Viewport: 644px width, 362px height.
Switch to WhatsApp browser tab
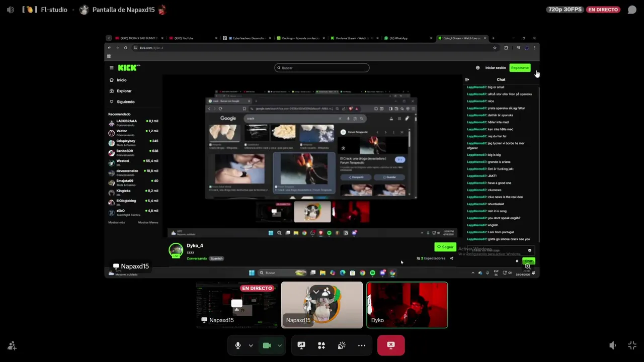click(x=408, y=38)
